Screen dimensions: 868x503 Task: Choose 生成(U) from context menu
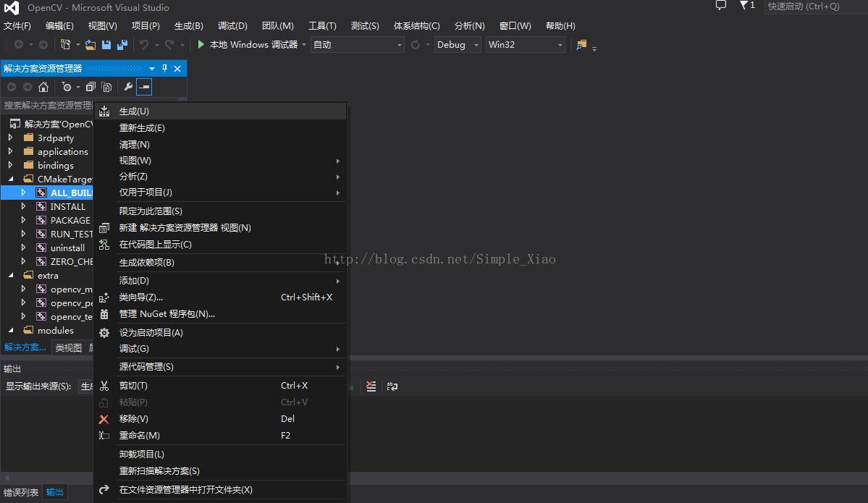tap(220, 111)
